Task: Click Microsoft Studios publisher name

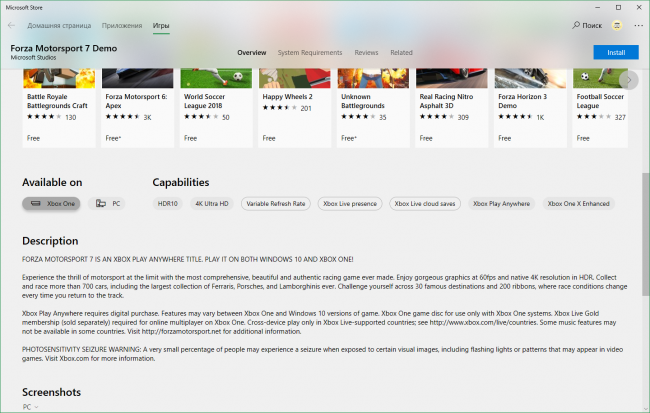Action: 33,58
